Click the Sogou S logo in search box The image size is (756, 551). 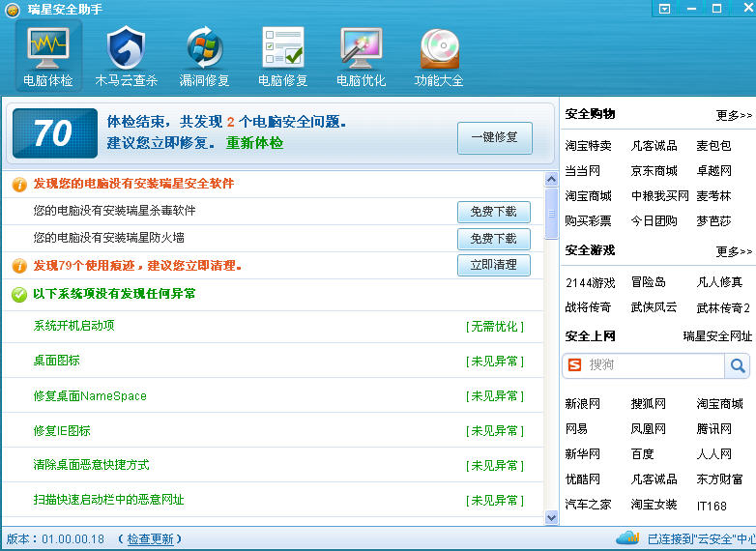(574, 365)
